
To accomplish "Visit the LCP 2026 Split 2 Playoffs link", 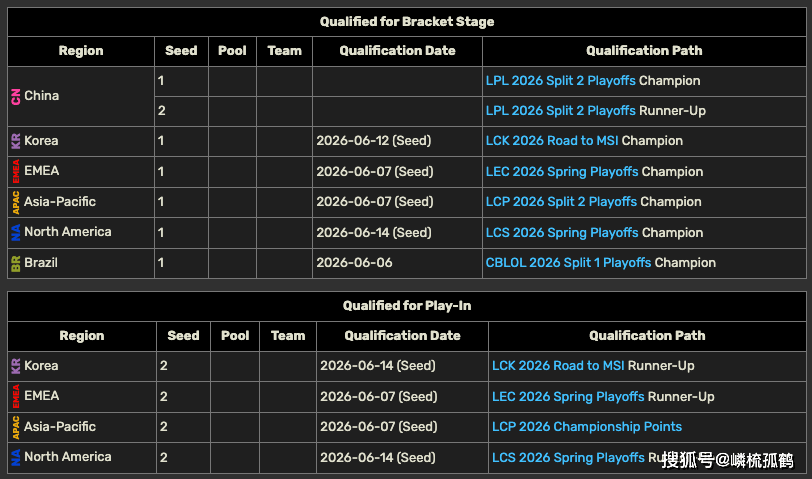I will (x=561, y=202).
